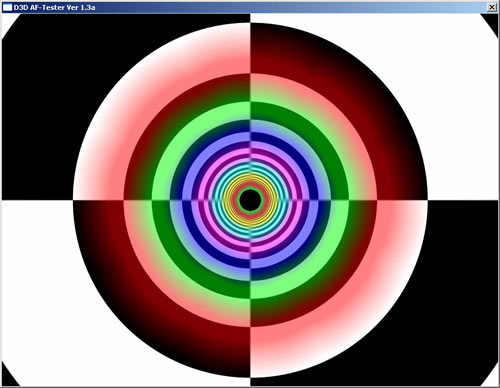Click the black circle at the pattern center
The height and width of the screenshot is (388, 500).
(250, 200)
